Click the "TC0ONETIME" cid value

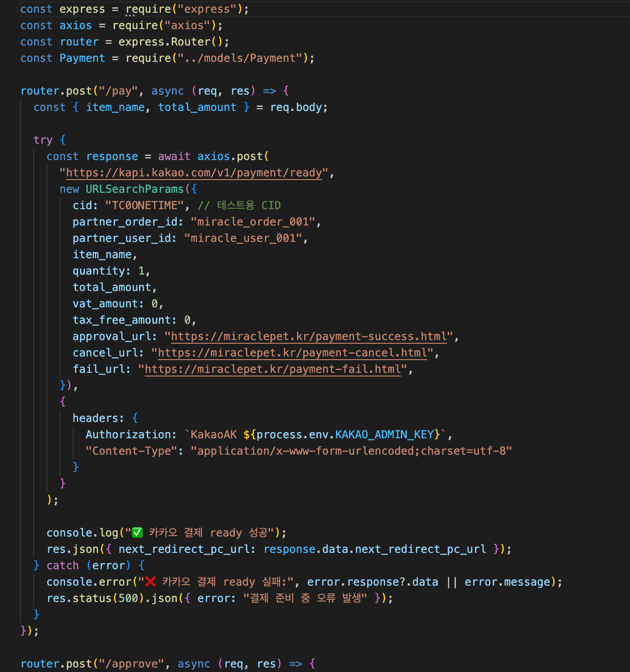pyautogui.click(x=144, y=206)
